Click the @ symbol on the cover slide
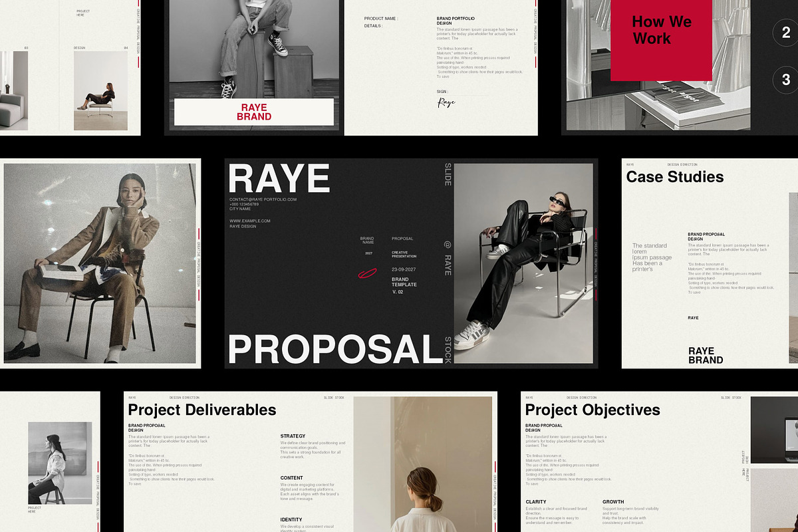The height and width of the screenshot is (532, 798). point(448,244)
